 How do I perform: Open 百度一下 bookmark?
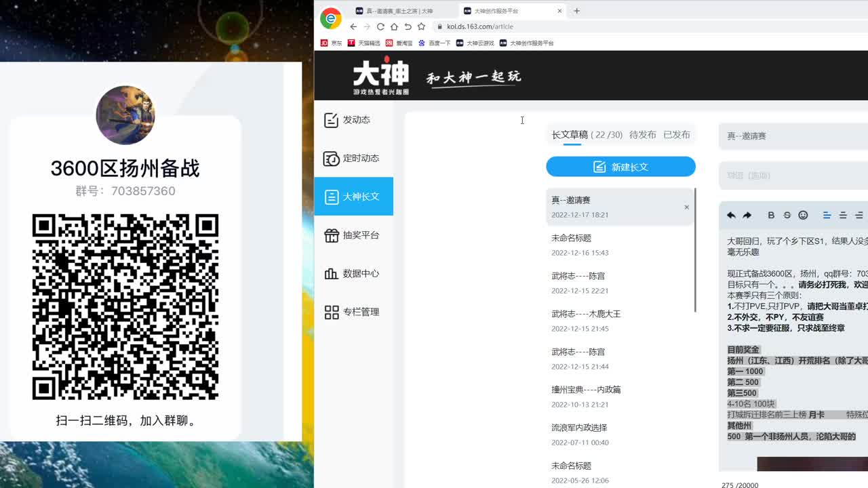click(435, 43)
